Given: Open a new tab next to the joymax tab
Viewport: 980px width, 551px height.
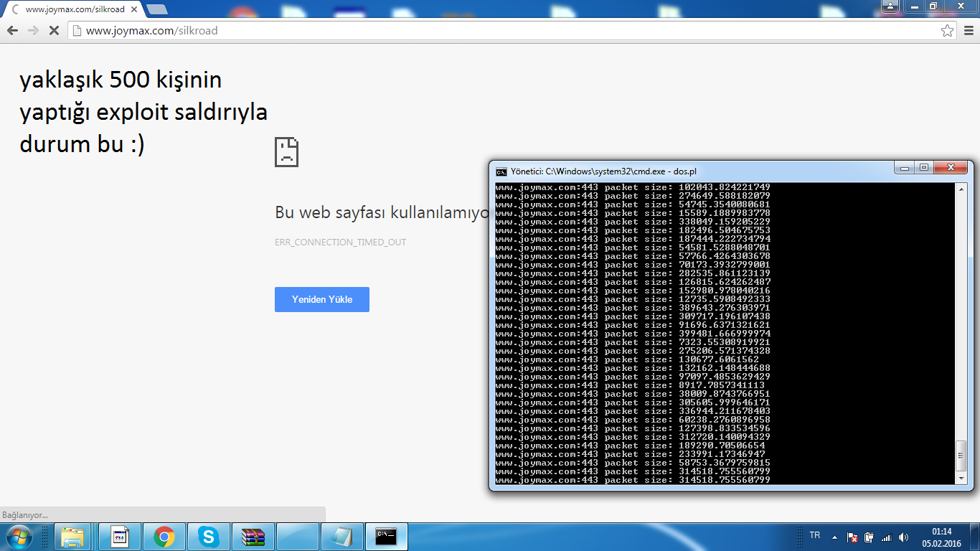Looking at the screenshot, I should (157, 9).
